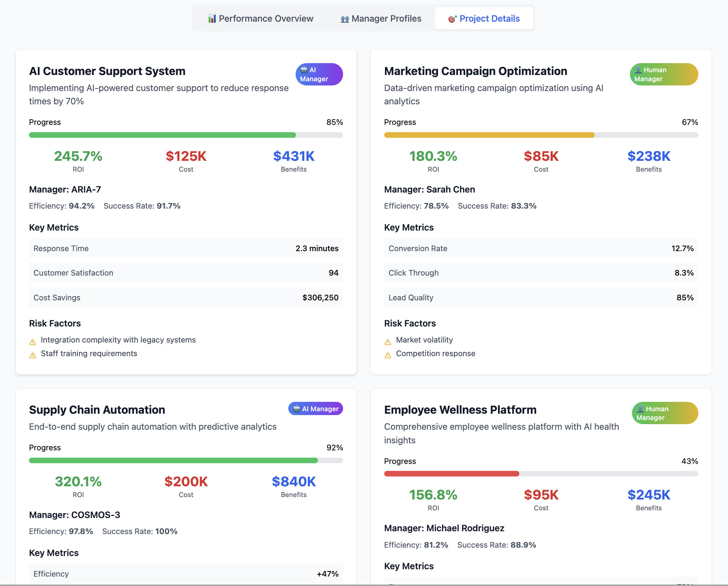Click the AI Manager badge on AI Customer Support
This screenshot has height=586, width=728.
coord(319,74)
